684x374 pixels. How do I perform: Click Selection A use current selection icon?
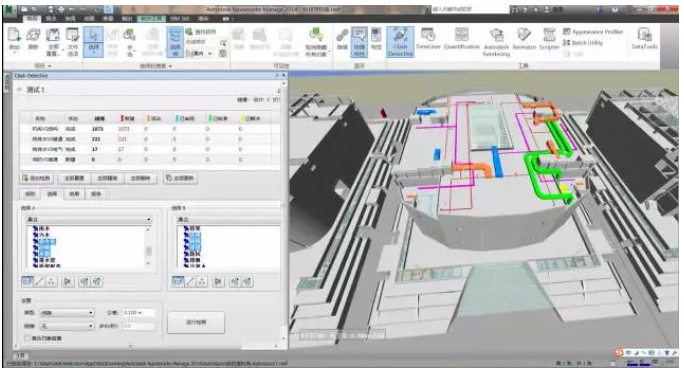[84, 281]
